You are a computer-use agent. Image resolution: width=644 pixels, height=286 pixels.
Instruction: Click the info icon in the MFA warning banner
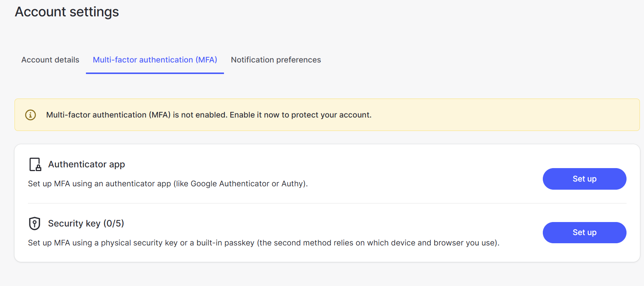pyautogui.click(x=31, y=115)
